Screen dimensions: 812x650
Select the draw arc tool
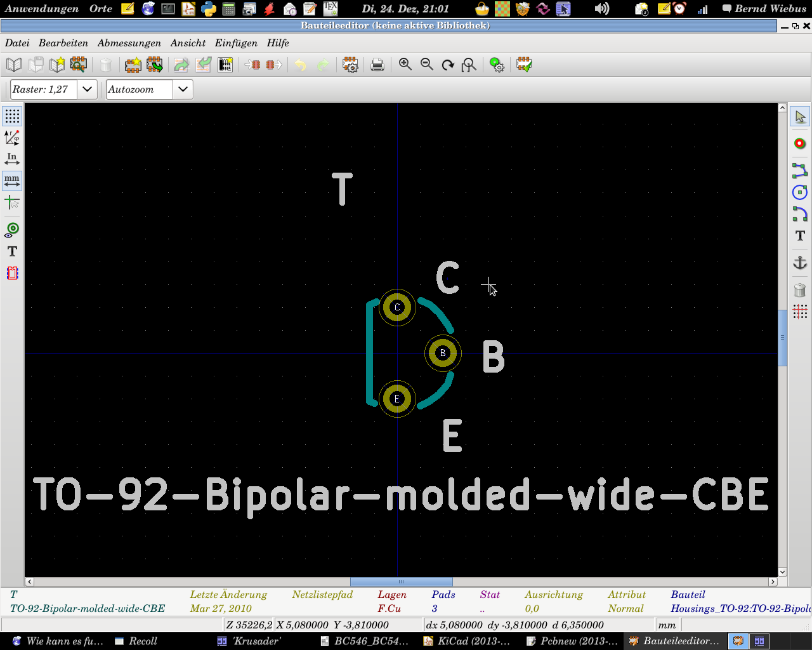tap(800, 214)
